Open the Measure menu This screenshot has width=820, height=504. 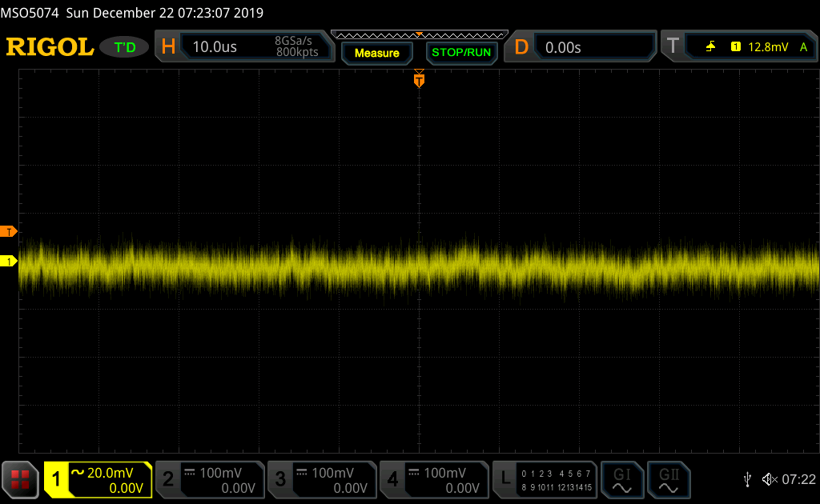click(x=376, y=53)
